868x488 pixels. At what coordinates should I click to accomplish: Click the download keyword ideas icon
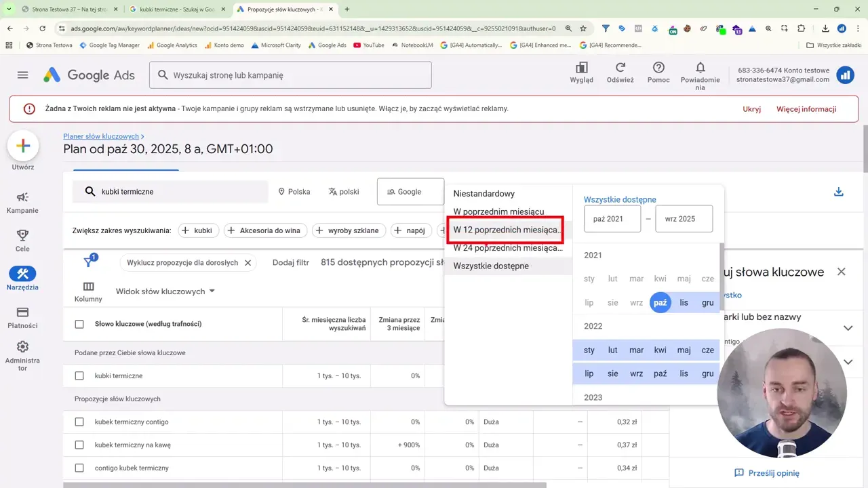point(839,192)
